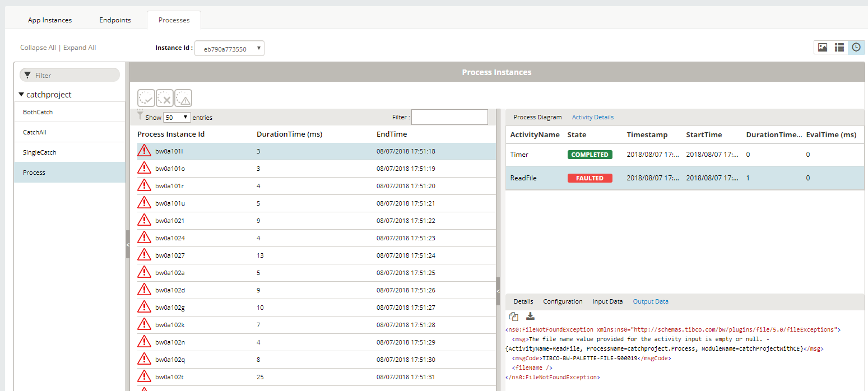Select the SingleCatch process in sidebar
The image size is (868, 391).
click(x=40, y=152)
